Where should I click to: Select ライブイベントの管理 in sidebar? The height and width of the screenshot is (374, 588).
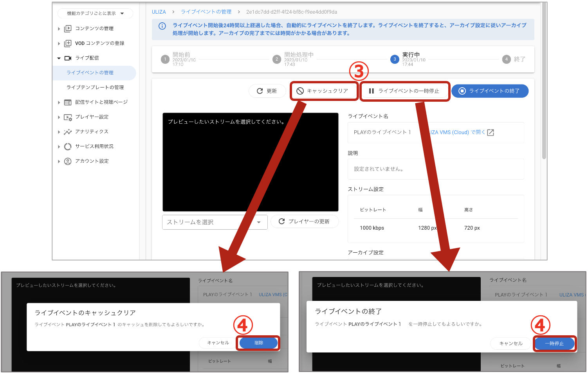[90, 73]
